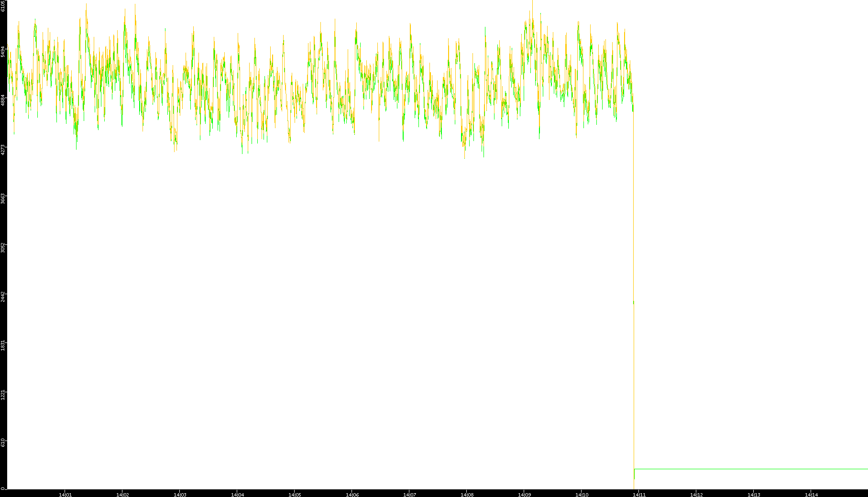Viewport: 868px width, 497px height.
Task: Select the 3052 value on the vertical axis
Action: (3, 247)
